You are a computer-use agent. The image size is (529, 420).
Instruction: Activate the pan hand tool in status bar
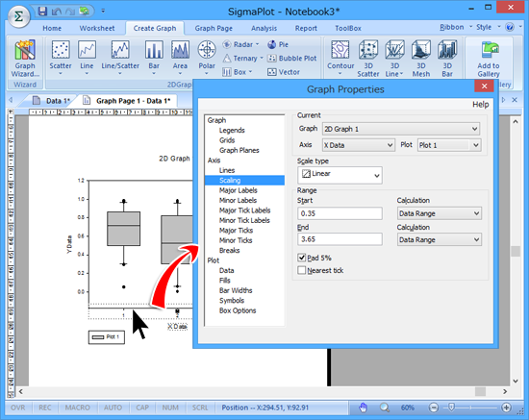click(x=363, y=408)
